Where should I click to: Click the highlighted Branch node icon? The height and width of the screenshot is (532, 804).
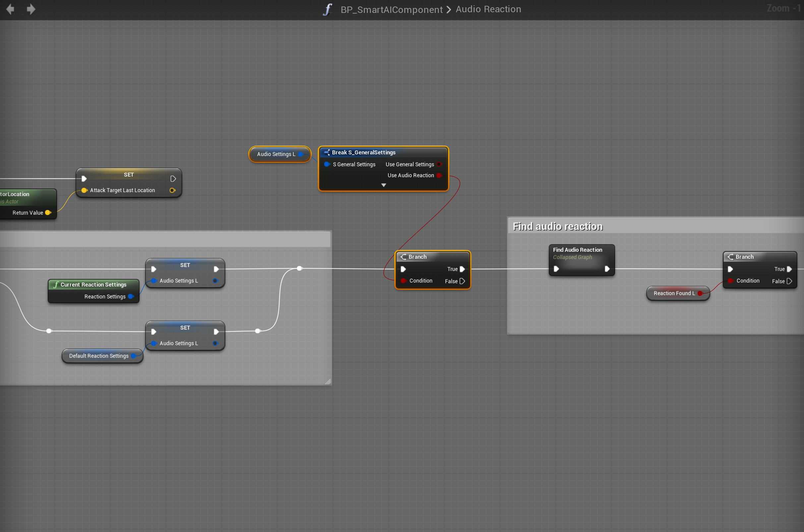(403, 257)
